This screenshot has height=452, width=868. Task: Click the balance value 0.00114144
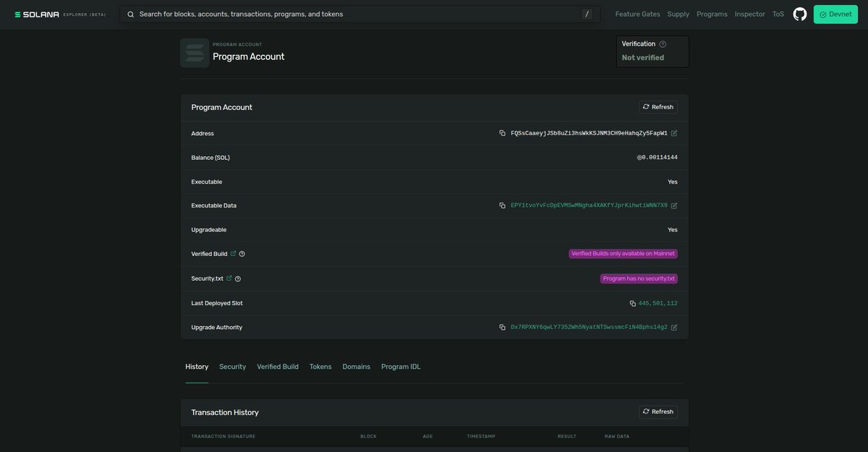[x=658, y=158]
